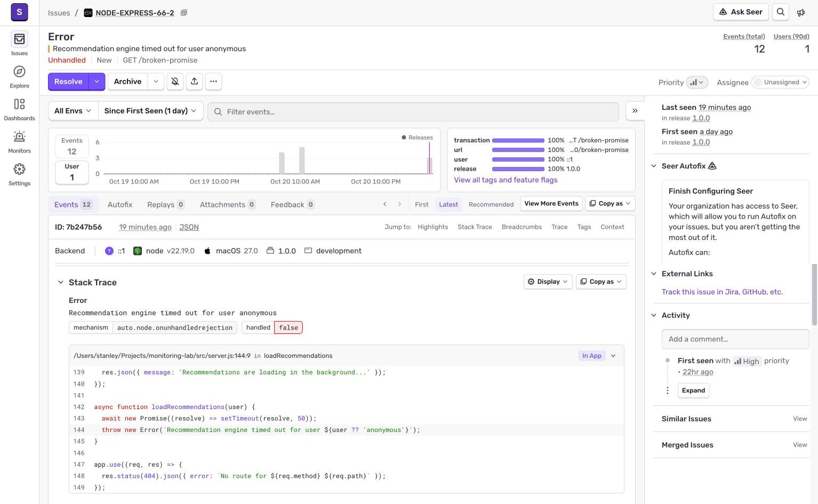818x504 pixels.
Task: Collapse the loadRecommendations frame chevron
Action: point(613,356)
